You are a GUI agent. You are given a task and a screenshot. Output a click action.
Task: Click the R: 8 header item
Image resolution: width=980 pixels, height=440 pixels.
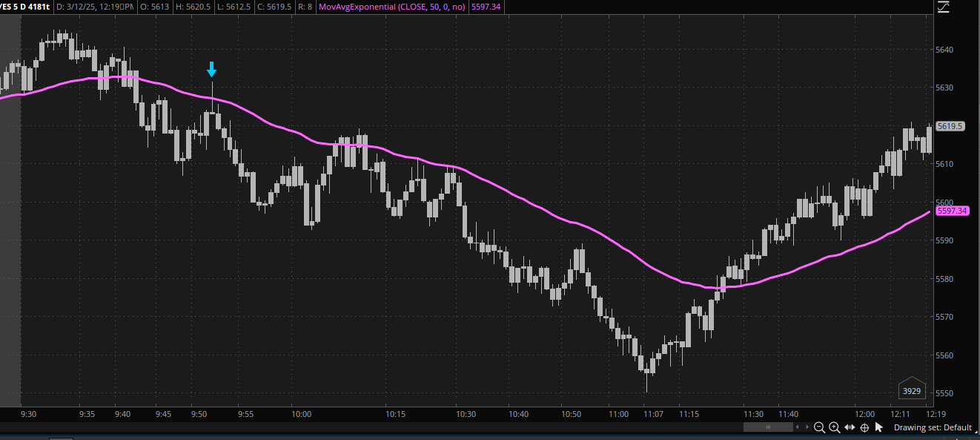[x=305, y=7]
